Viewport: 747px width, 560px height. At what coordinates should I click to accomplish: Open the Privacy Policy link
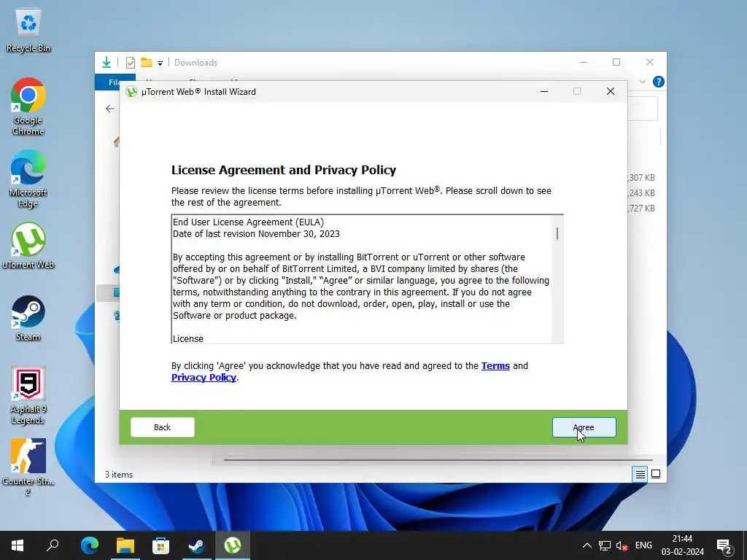coord(204,378)
